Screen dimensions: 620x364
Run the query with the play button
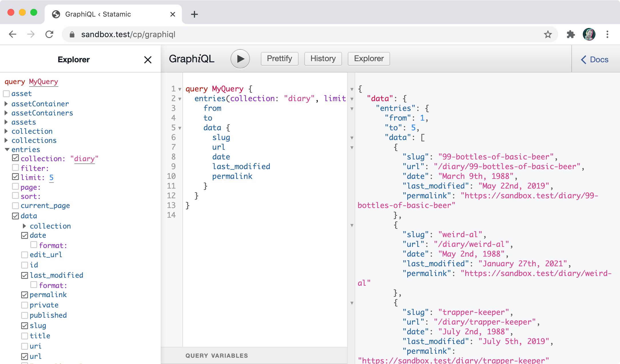click(x=240, y=59)
